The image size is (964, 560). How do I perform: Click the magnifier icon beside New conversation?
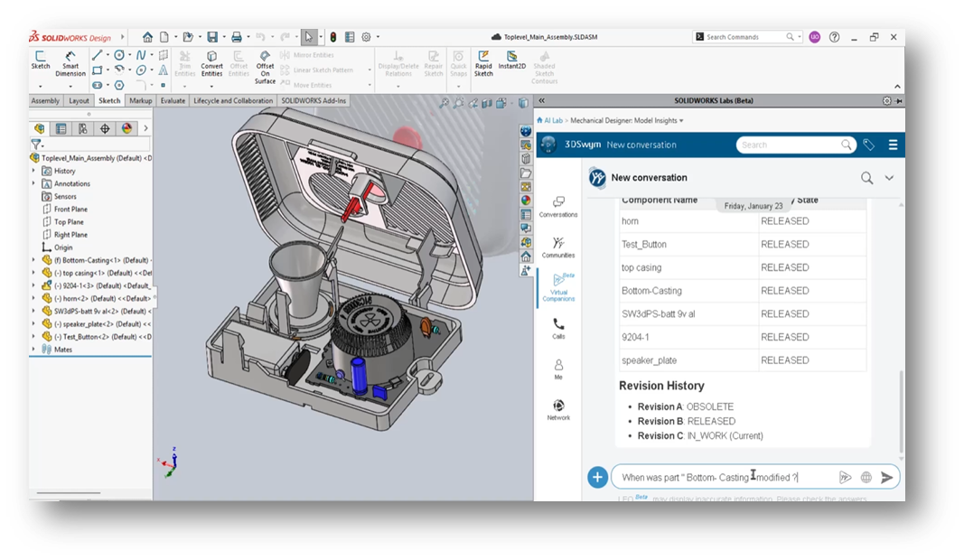[866, 178]
